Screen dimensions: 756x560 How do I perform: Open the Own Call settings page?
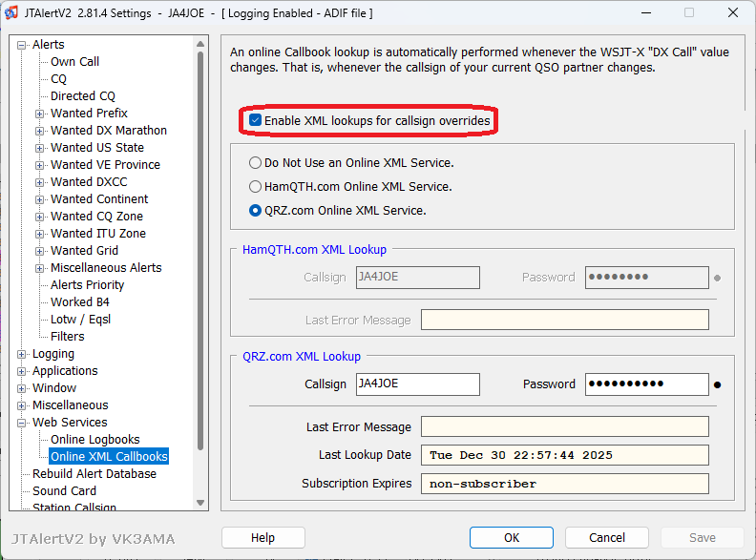pyautogui.click(x=74, y=62)
